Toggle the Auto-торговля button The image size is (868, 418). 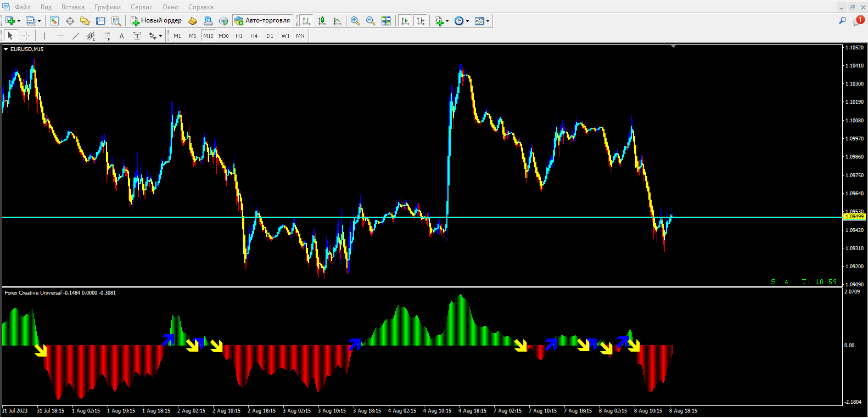[262, 21]
